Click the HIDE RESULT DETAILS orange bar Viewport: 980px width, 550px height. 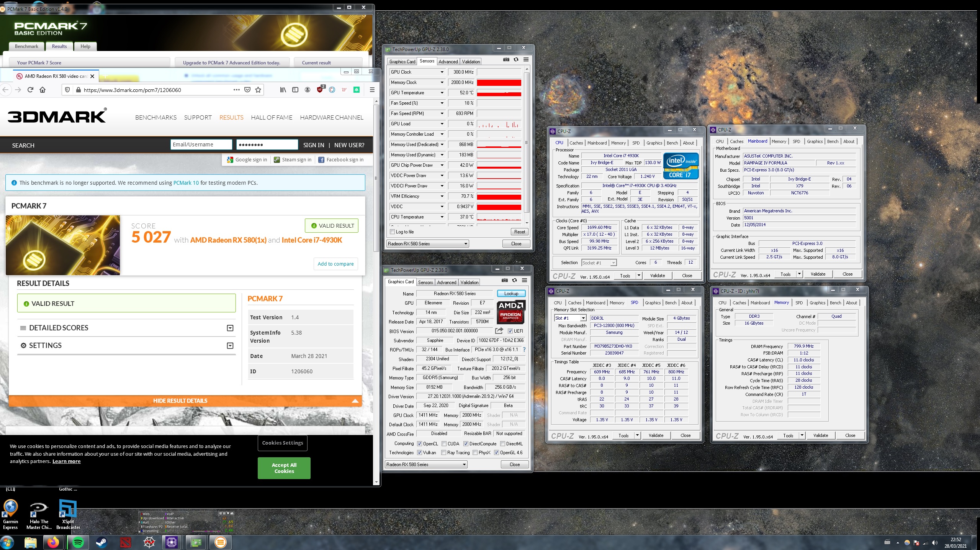pos(185,401)
